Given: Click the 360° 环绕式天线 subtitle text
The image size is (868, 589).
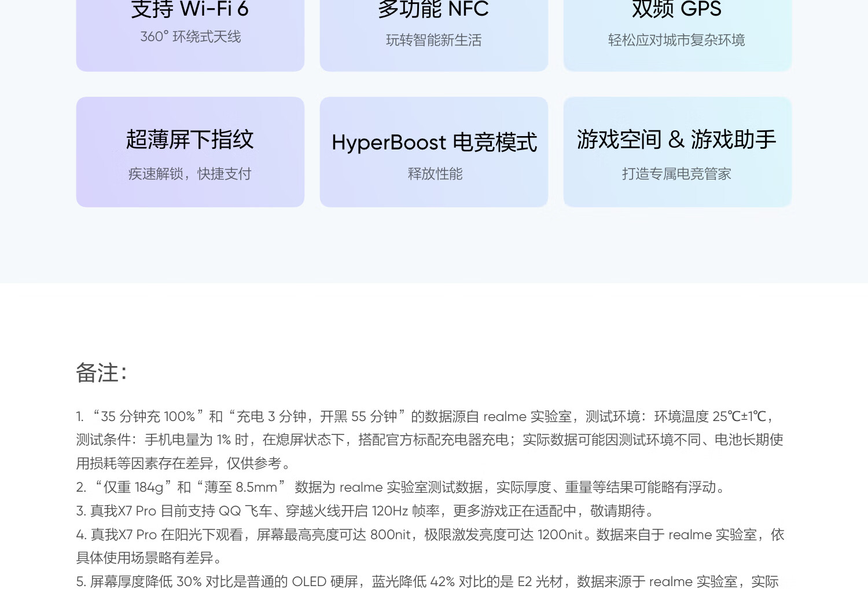Looking at the screenshot, I should pos(190,37).
